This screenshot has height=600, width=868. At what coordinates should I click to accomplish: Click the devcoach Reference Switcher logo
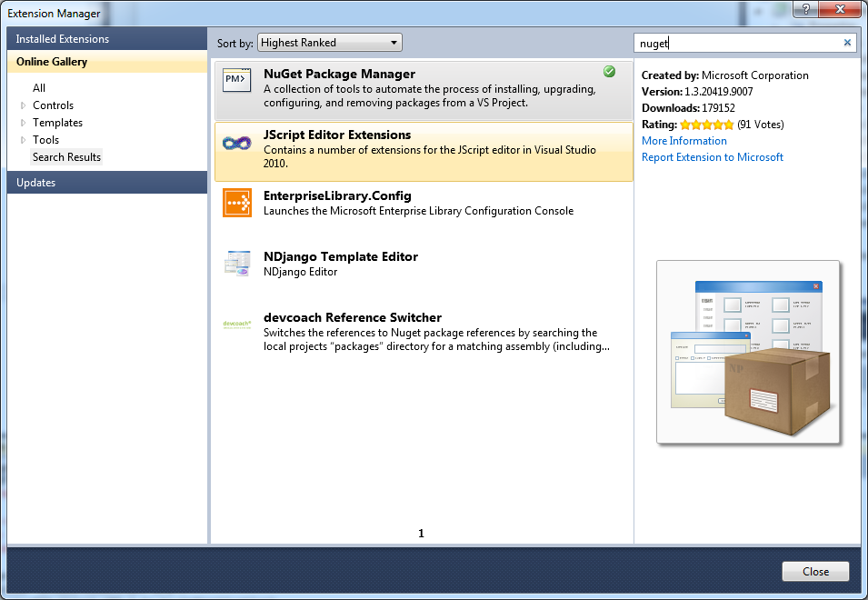(237, 325)
